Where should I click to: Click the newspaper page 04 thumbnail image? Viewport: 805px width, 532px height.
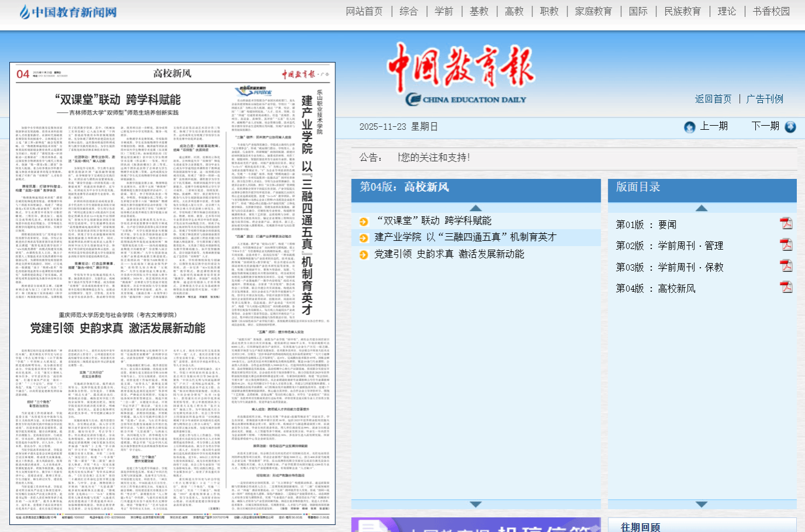[173, 293]
